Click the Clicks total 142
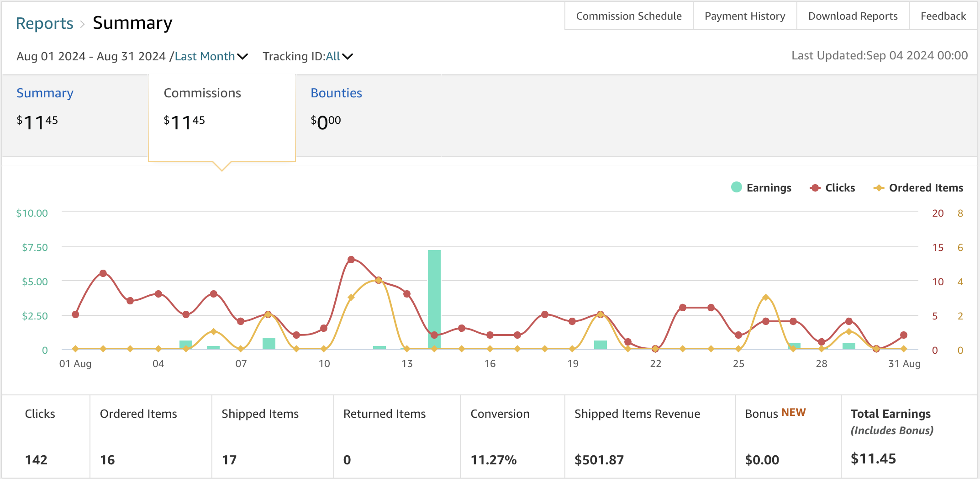The width and height of the screenshot is (980, 479). coord(36,460)
